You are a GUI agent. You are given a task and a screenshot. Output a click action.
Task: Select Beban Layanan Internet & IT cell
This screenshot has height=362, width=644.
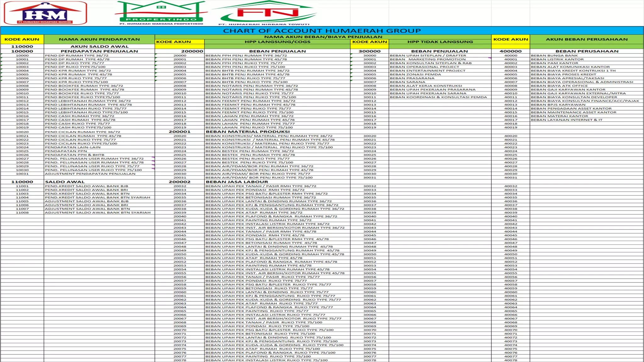[566, 120]
